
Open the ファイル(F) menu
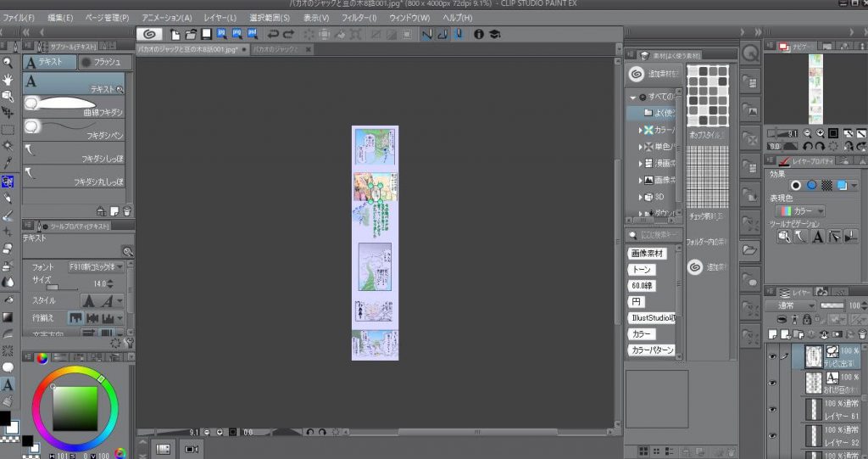coord(19,18)
